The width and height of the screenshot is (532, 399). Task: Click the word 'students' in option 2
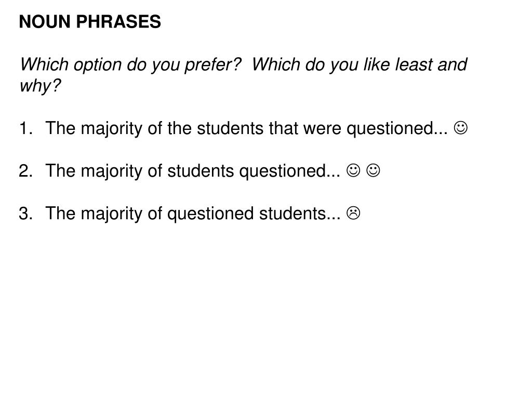[201, 170]
